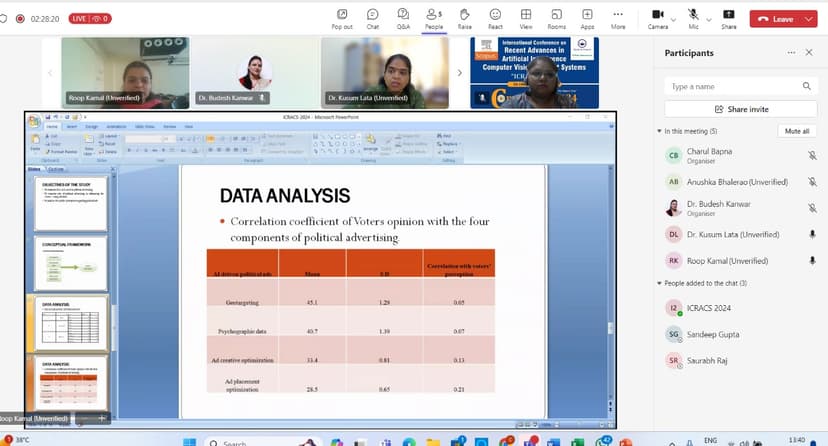Collapse 'People added to the chat' section
The image size is (828, 446).
(x=660, y=284)
